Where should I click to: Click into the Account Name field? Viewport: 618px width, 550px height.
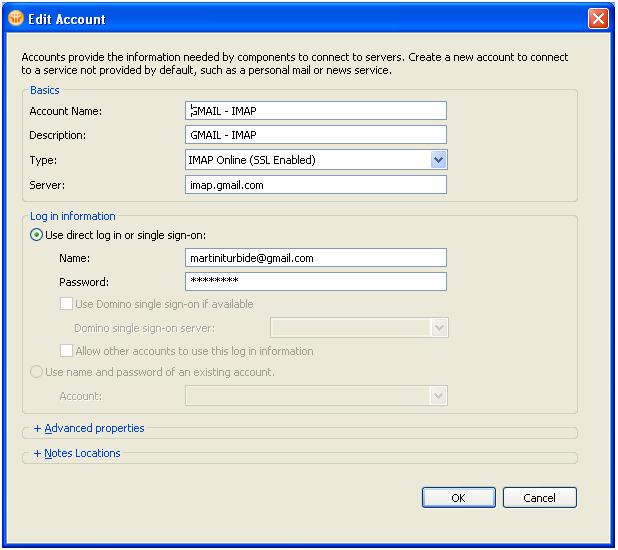coord(316,111)
